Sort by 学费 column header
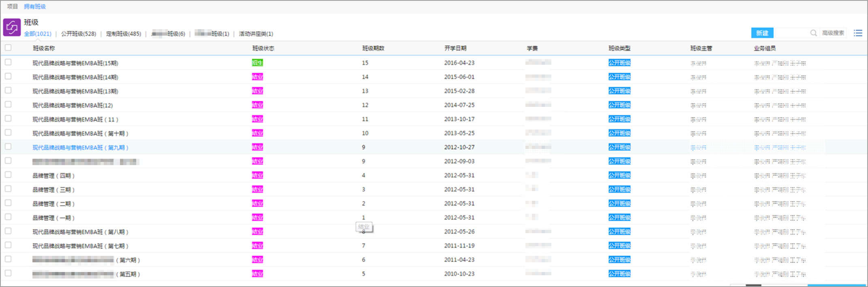The width and height of the screenshot is (868, 287). point(532,48)
